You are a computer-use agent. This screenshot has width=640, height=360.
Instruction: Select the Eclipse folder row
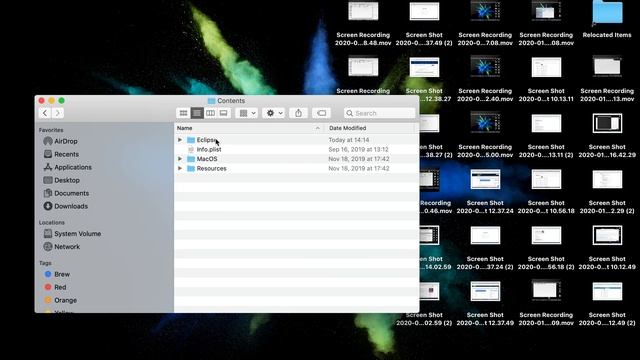click(296, 140)
